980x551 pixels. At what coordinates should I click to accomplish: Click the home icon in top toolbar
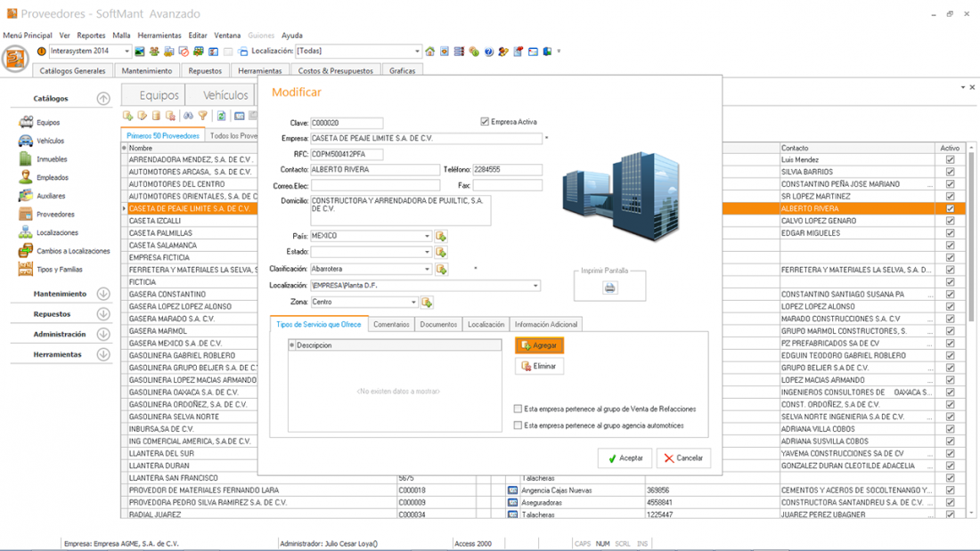click(430, 52)
